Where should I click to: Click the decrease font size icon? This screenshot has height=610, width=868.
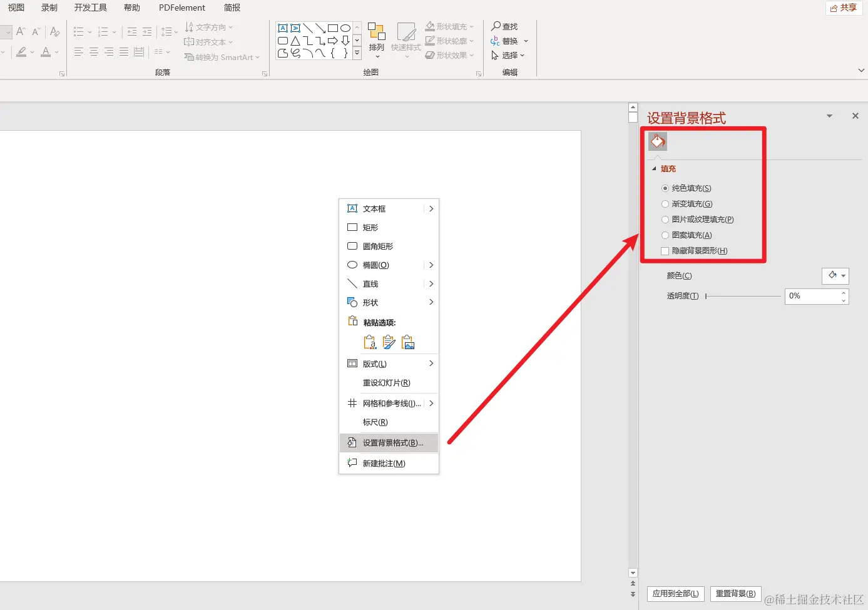[x=36, y=31]
